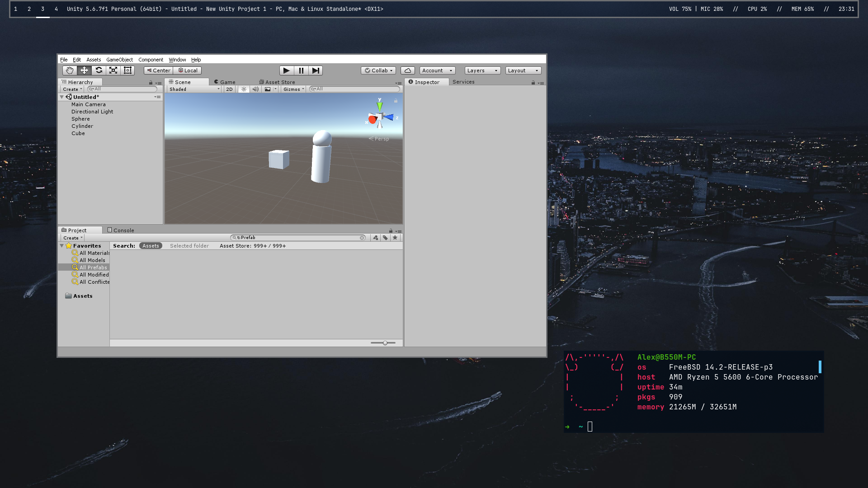Select the Rotate tool
This screenshot has width=868, height=488.
(99, 70)
